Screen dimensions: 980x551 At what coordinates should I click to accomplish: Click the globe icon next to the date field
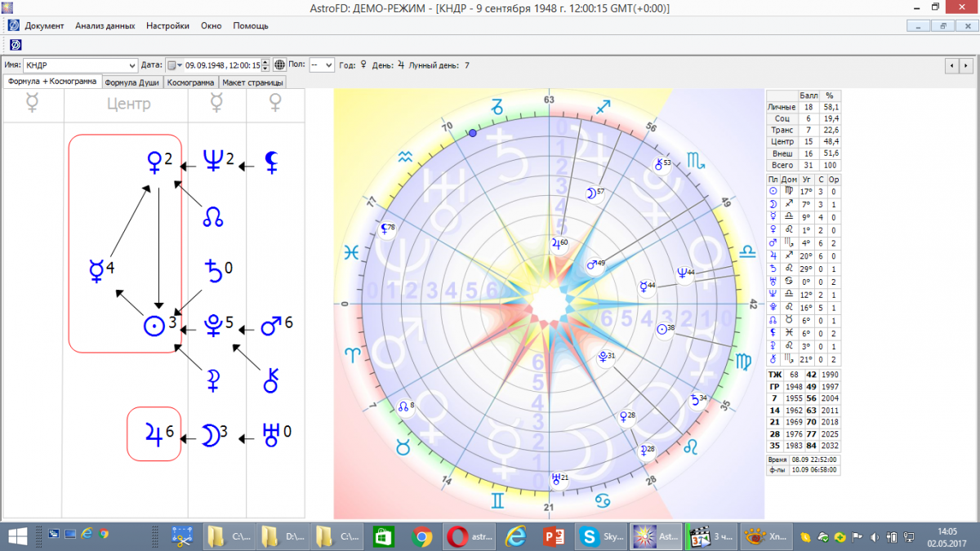point(279,65)
